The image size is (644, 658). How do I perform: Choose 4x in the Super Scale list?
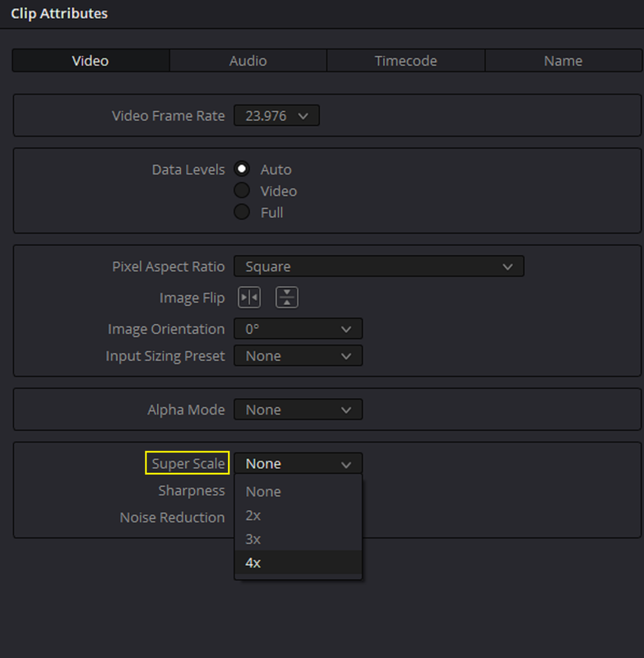coord(298,563)
